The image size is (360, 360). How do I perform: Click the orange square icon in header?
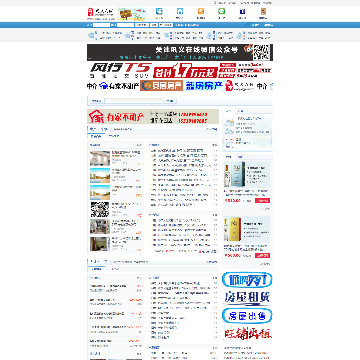tap(201, 11)
